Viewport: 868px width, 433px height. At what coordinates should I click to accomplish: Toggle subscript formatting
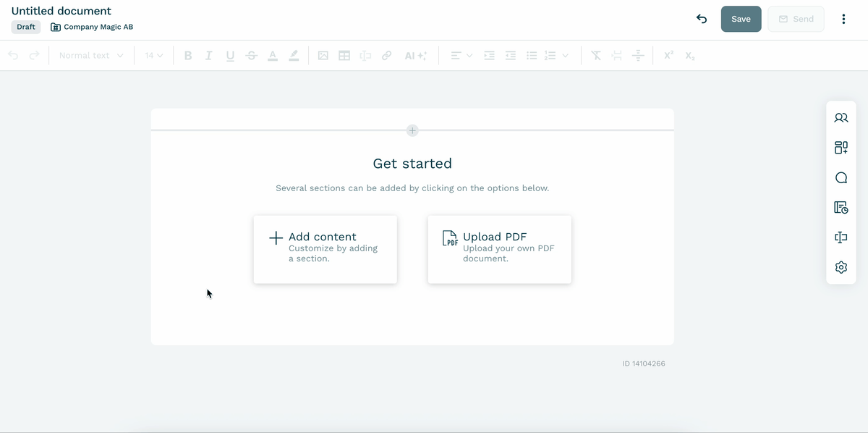[x=690, y=55]
